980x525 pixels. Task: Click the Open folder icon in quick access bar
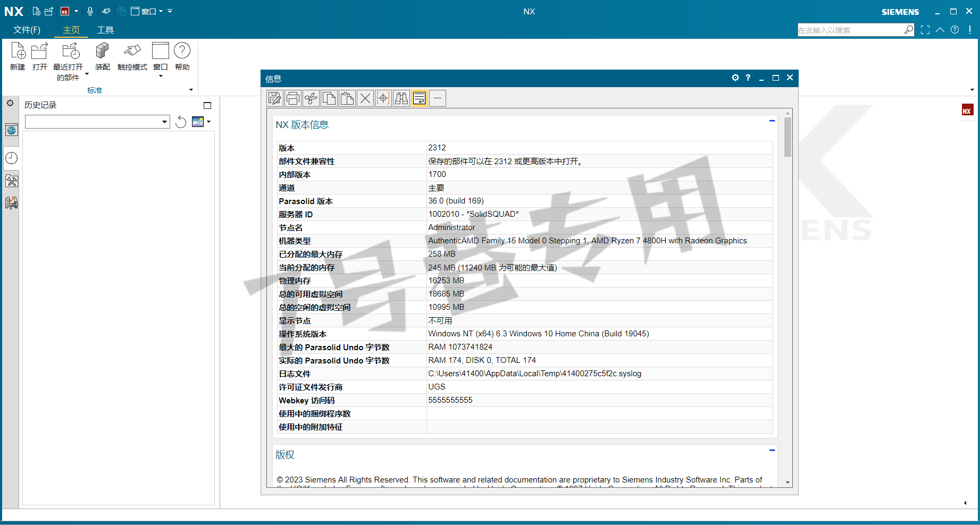[x=49, y=11]
